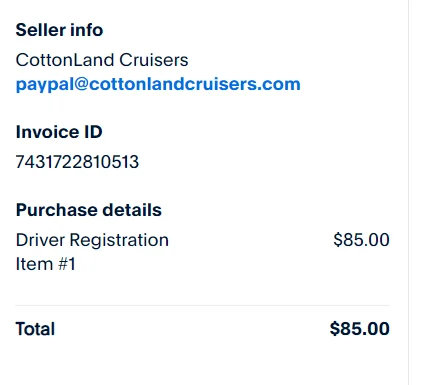
Task: Click the word Registration in the item name
Action: pyautogui.click(x=119, y=241)
